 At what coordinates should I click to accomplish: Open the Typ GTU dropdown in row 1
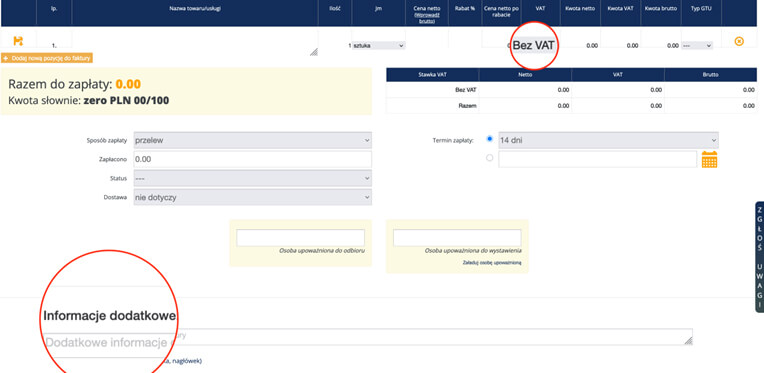point(697,45)
